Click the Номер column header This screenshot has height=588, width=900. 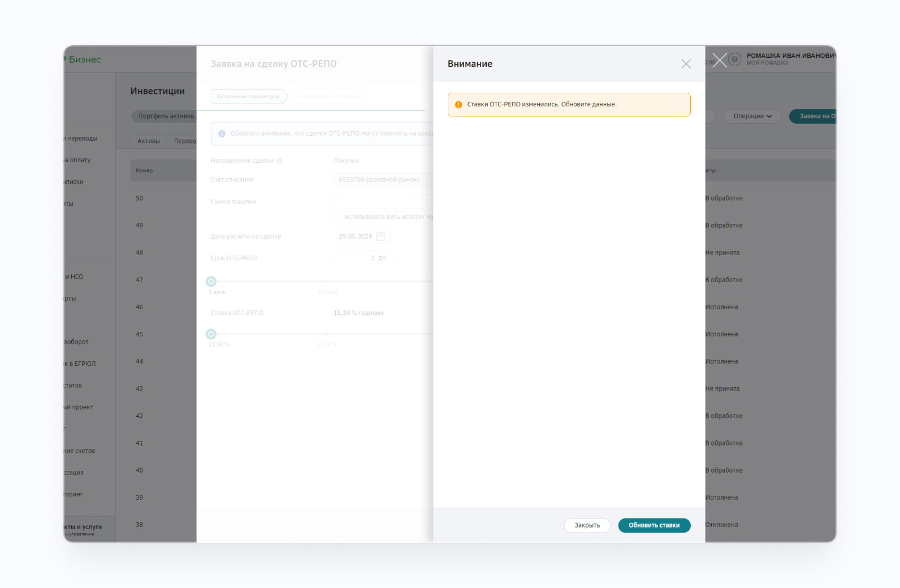pos(144,171)
